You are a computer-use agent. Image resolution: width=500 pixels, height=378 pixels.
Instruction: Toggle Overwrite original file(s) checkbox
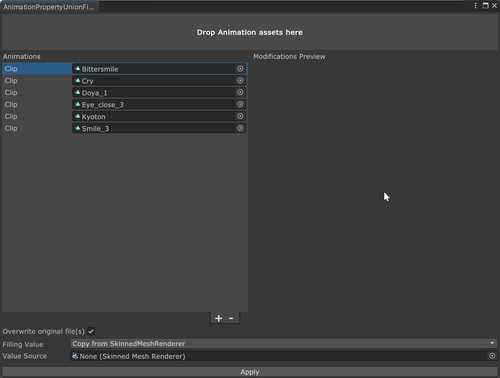coord(91,331)
